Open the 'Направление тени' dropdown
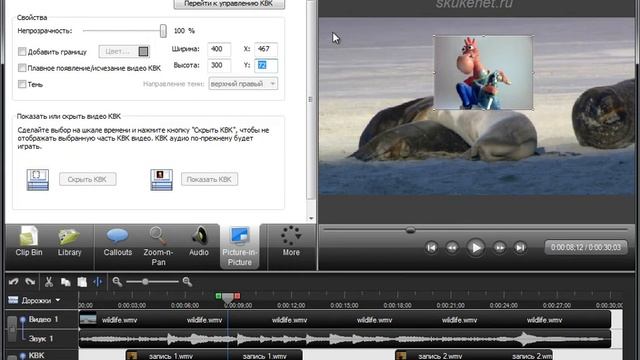 point(243,84)
